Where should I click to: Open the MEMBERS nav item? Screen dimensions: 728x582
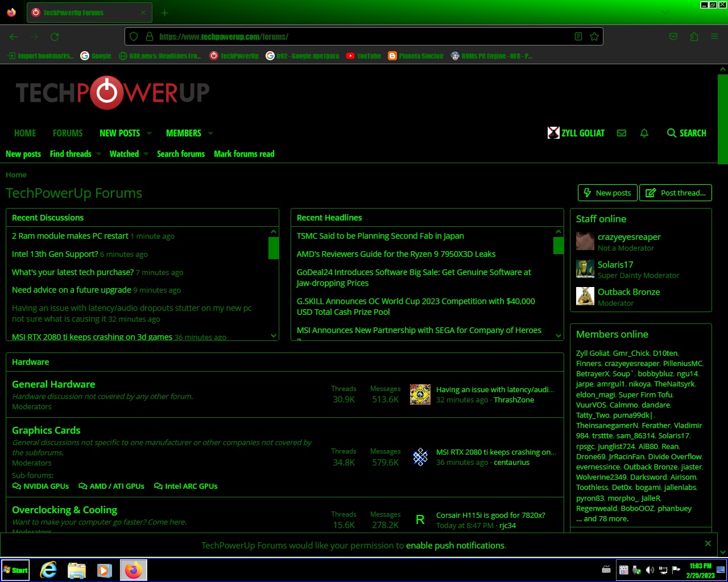(x=184, y=133)
